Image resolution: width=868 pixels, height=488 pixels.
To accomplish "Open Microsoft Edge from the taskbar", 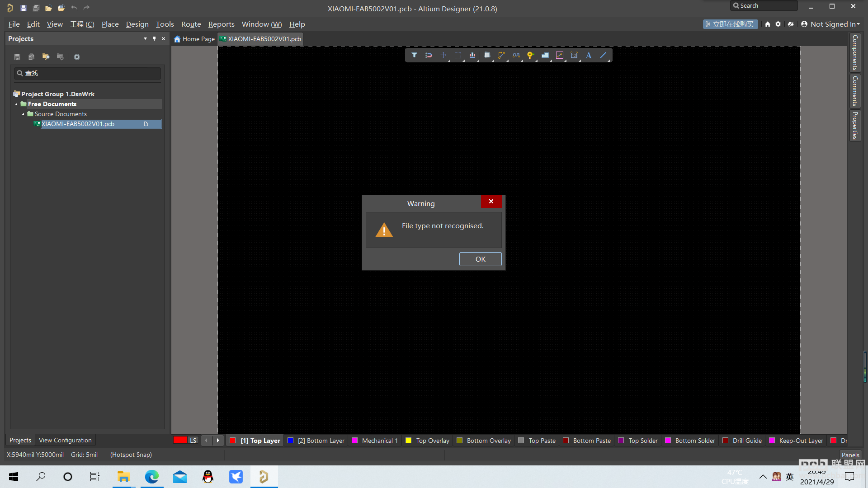I will [x=152, y=477].
